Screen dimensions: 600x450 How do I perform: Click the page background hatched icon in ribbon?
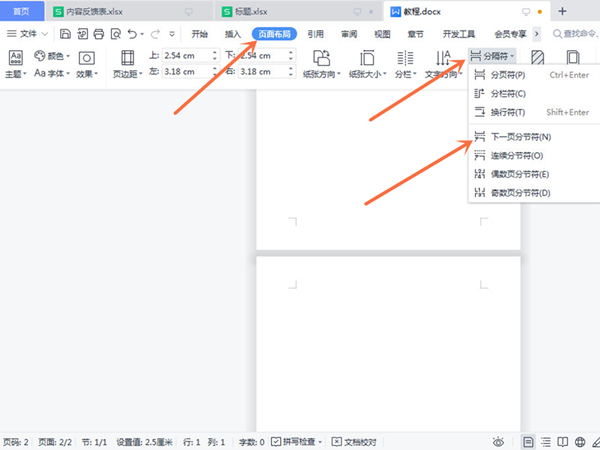click(538, 58)
